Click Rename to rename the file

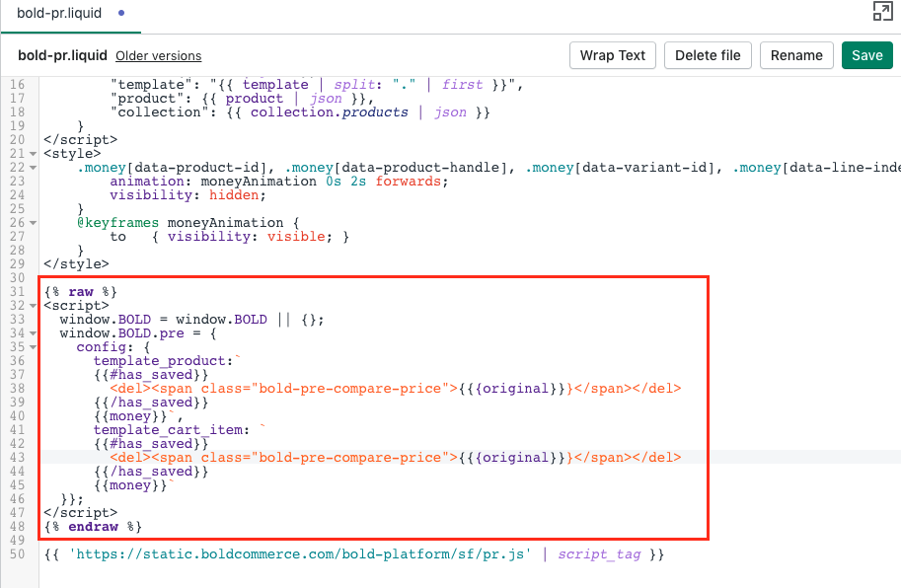pyautogui.click(x=796, y=55)
